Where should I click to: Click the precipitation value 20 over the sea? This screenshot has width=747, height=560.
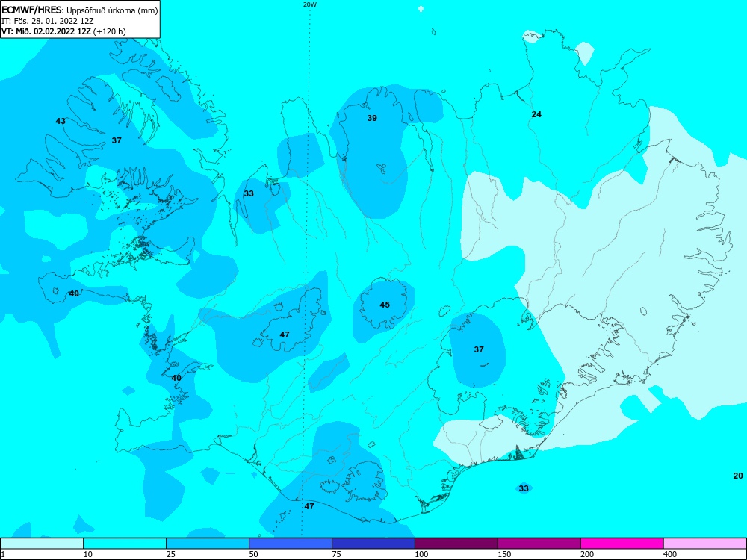point(738,476)
